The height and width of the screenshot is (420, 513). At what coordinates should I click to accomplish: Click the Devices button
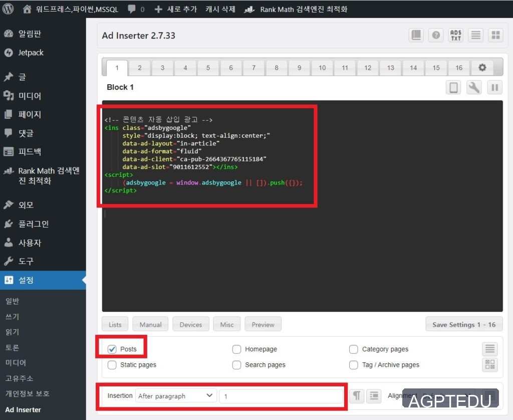191,324
